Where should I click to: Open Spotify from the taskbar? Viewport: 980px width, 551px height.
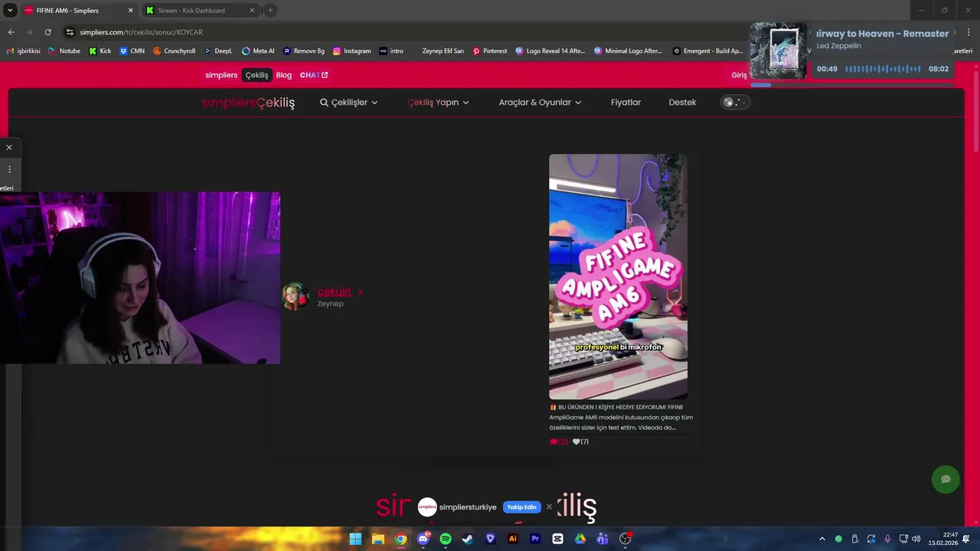point(446,539)
